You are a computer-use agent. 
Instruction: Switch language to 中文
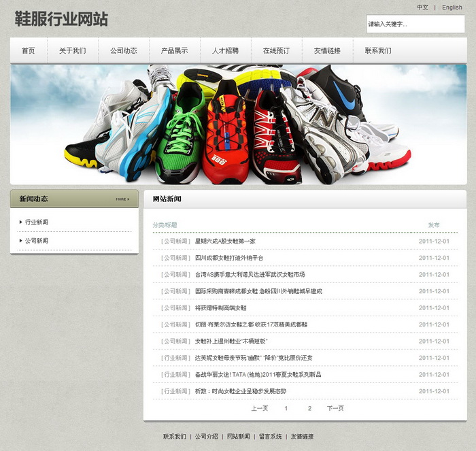click(x=422, y=7)
